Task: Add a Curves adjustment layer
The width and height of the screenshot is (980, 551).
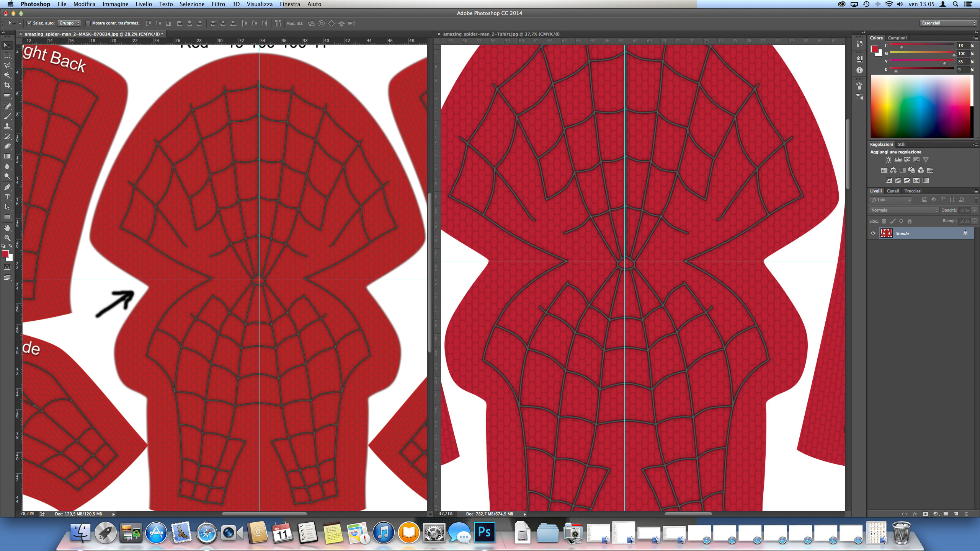Action: coord(907,160)
